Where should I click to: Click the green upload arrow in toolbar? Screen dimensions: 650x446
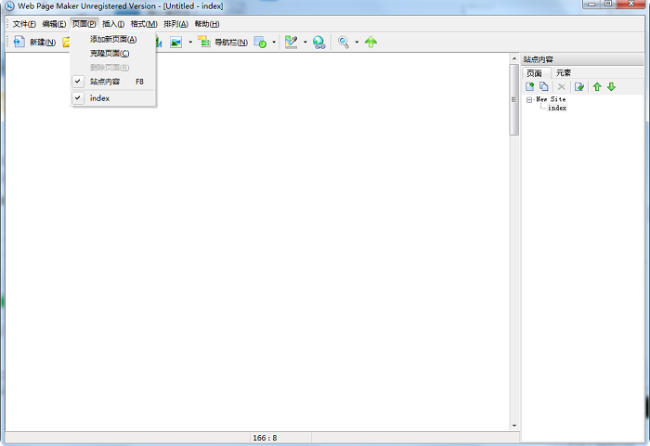pos(371,42)
